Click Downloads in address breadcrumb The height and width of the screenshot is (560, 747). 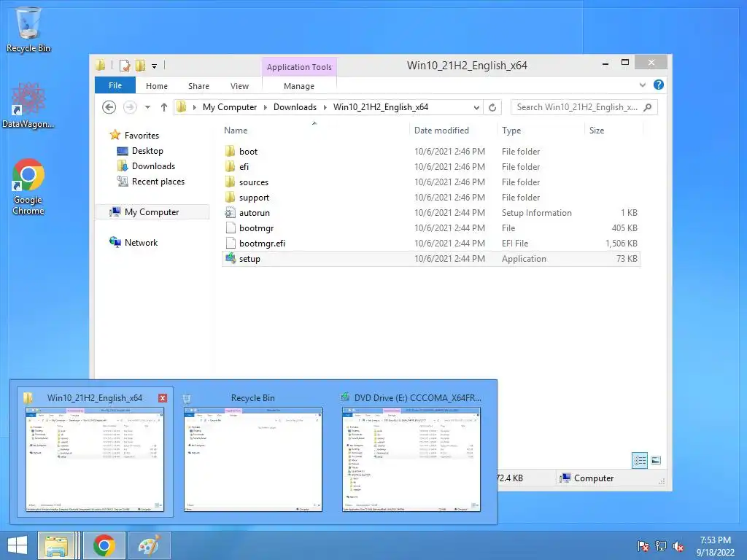click(295, 107)
